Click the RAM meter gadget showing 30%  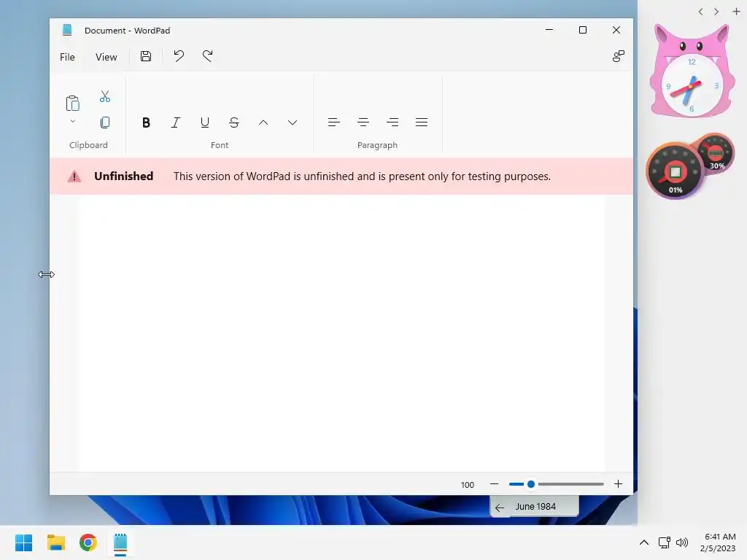[716, 153]
